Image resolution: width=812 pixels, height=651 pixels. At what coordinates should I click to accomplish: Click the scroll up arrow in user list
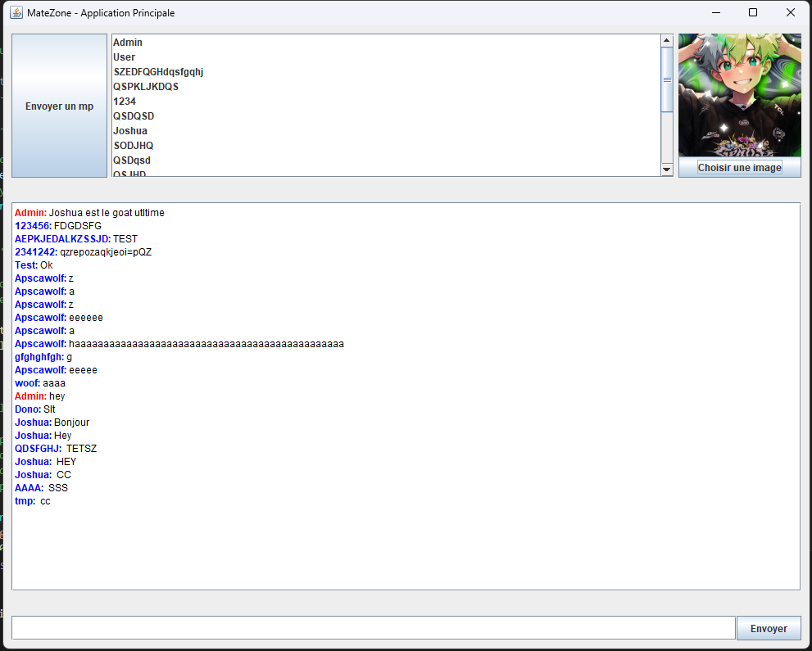[x=666, y=40]
